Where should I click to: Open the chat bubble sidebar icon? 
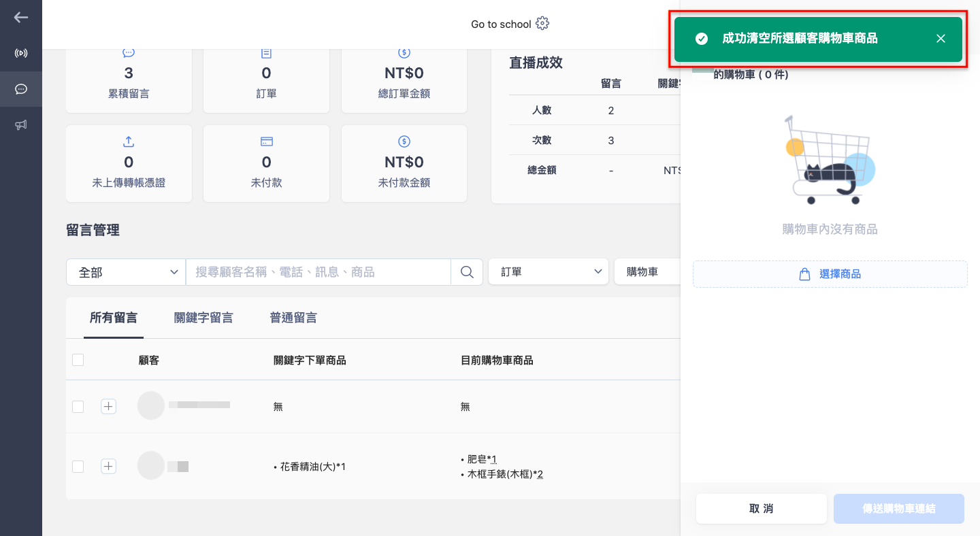tap(21, 89)
